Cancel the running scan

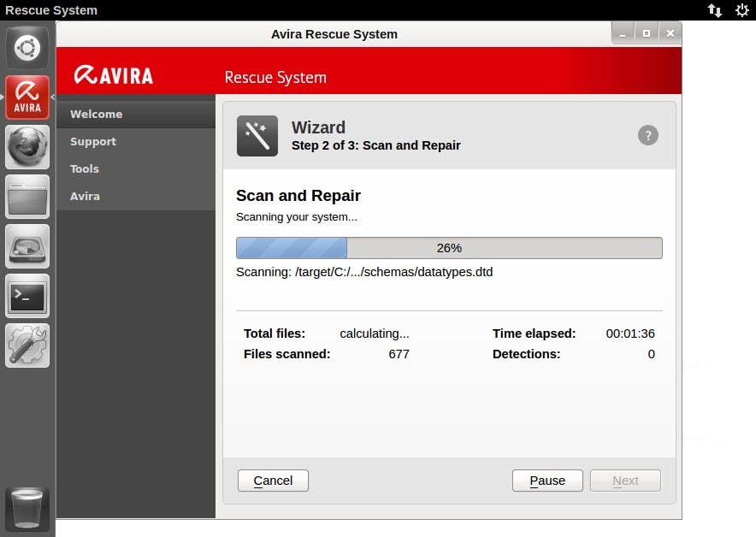pyautogui.click(x=273, y=481)
